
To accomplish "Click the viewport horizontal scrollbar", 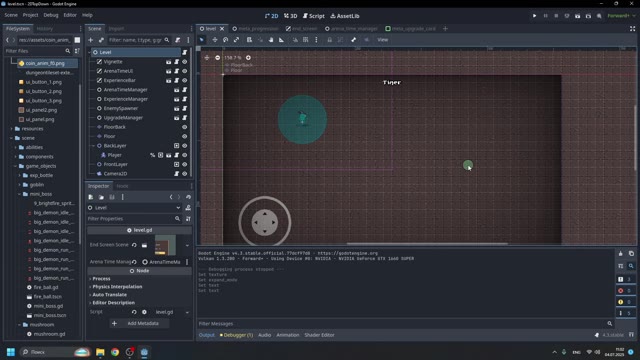I will [427, 244].
